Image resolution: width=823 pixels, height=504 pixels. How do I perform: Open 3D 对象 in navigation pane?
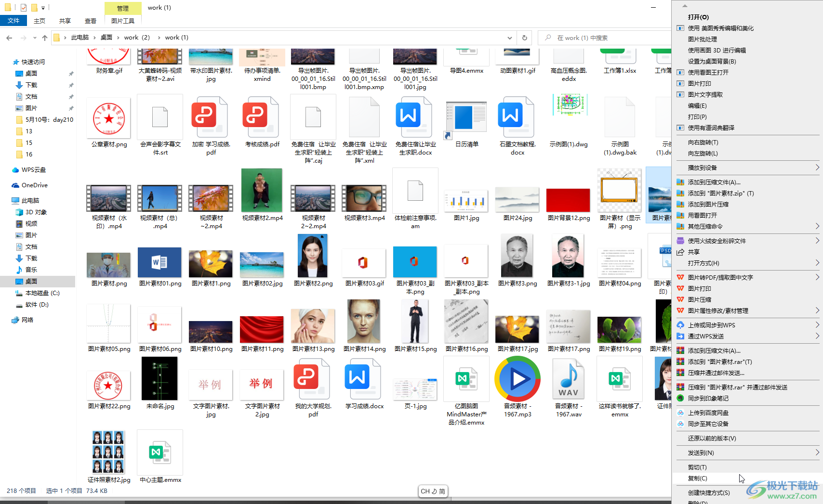coord(36,212)
